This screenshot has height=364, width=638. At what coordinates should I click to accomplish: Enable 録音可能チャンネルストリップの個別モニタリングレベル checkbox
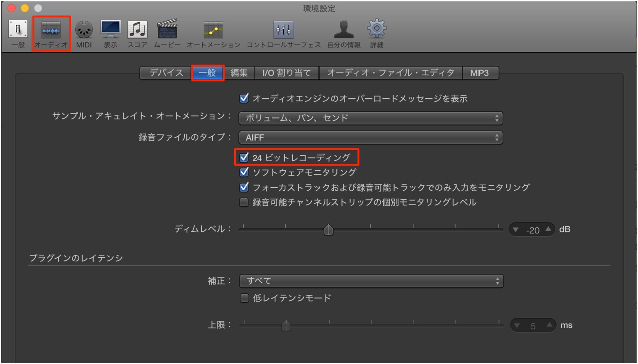(x=244, y=202)
